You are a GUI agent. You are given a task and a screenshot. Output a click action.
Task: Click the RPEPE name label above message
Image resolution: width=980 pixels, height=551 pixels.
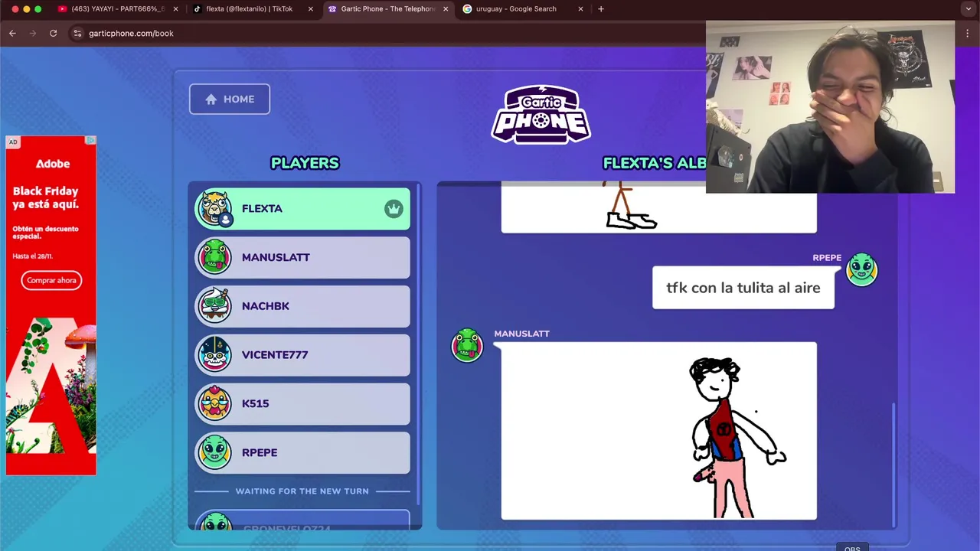[827, 258]
